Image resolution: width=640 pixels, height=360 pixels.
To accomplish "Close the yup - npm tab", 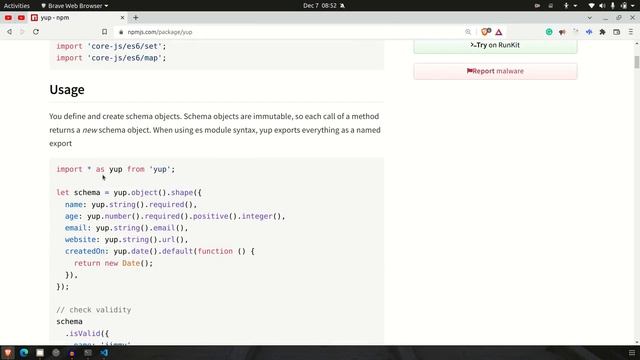I will [x=122, y=18].
